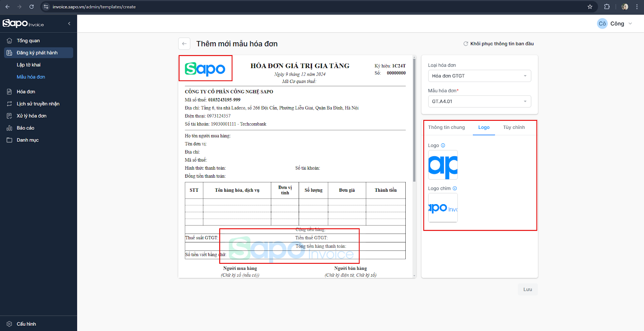The width and height of the screenshot is (644, 331).
Task: Bookmark this page with the star icon
Action: 590,7
